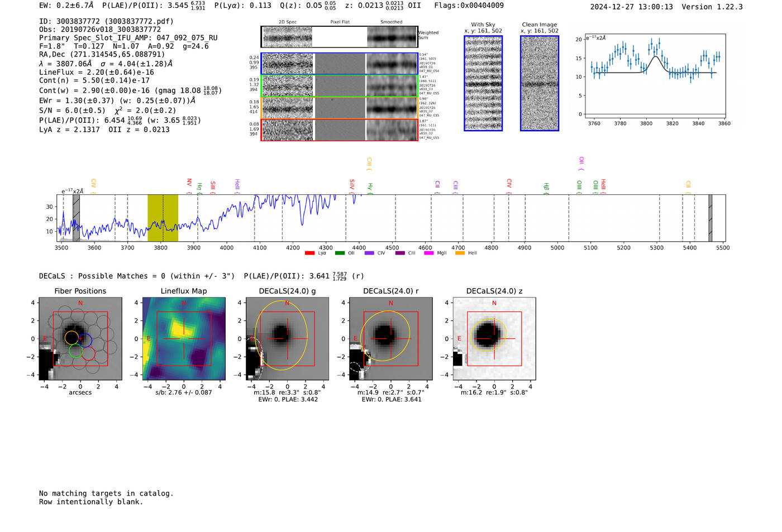Image resolution: width=782 pixels, height=532 pixels.
Task: Click the purple CIV legend swatch
Action: 369,253
